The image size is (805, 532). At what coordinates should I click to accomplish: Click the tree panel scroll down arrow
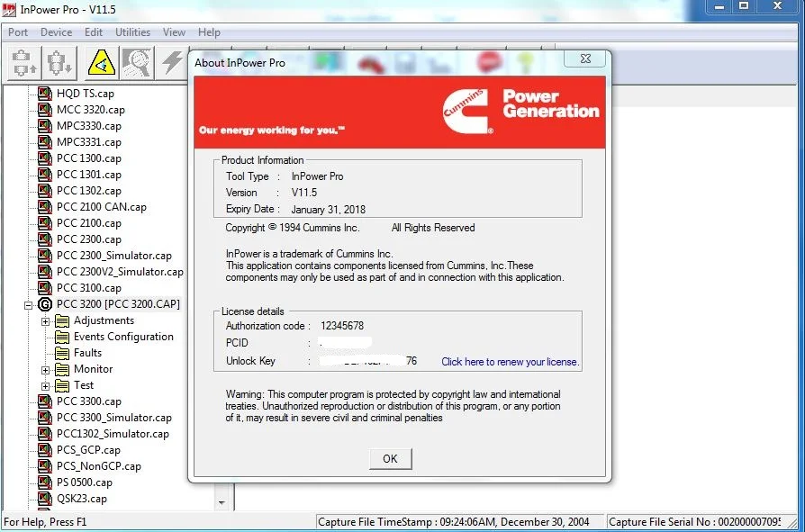(x=222, y=503)
